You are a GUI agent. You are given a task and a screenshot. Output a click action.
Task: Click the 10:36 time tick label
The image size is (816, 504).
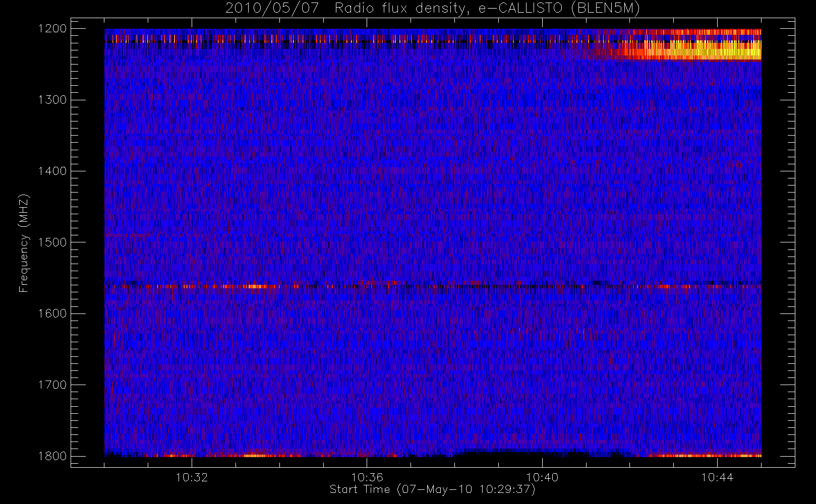(x=367, y=477)
